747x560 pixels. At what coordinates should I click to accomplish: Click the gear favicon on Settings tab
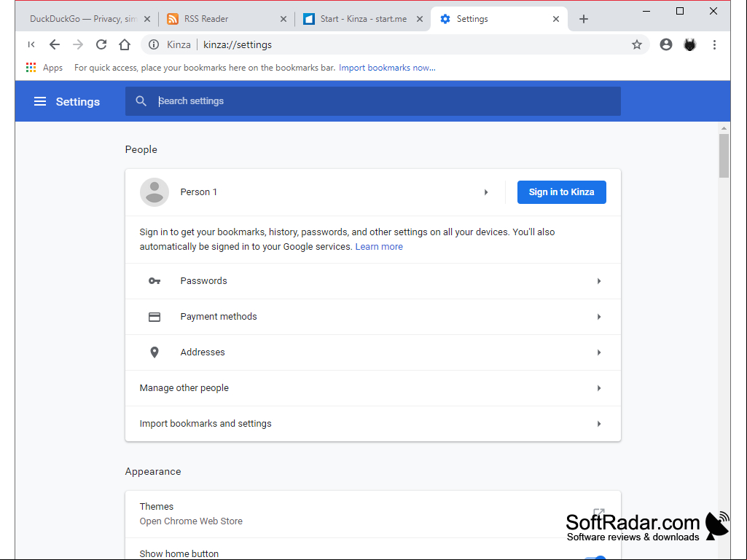pyautogui.click(x=445, y=19)
